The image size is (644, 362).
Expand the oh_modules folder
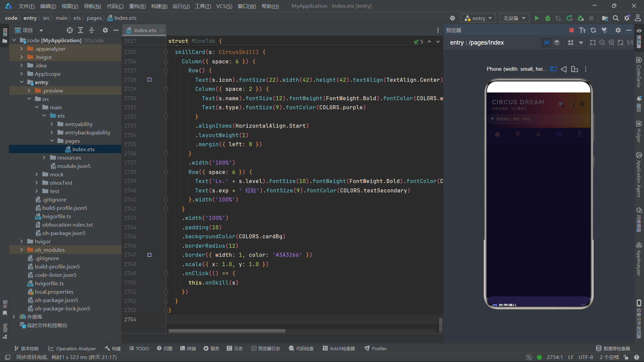(x=21, y=250)
